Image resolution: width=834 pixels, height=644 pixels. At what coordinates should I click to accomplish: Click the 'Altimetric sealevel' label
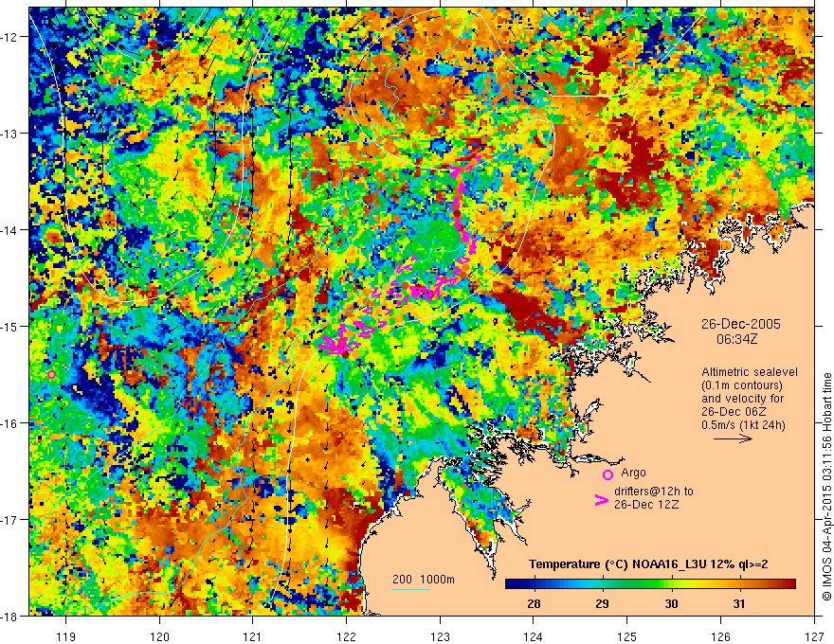click(750, 372)
